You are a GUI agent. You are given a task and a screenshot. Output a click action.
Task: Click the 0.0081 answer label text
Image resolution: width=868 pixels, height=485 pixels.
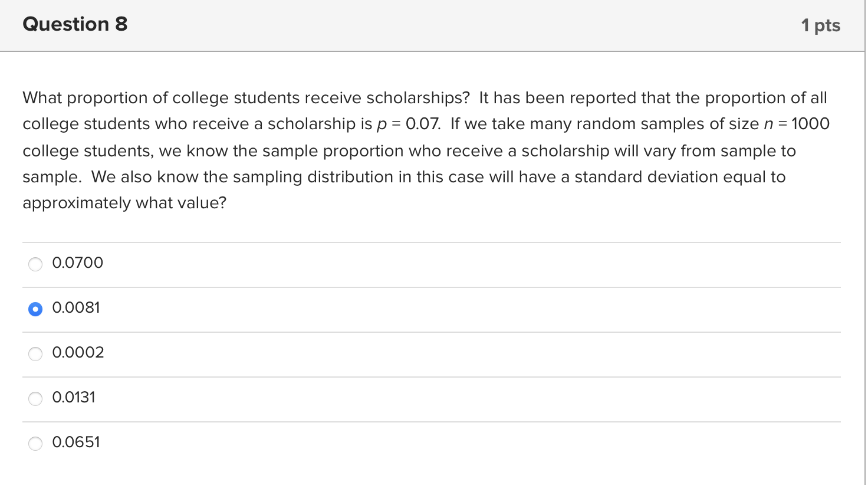click(76, 307)
